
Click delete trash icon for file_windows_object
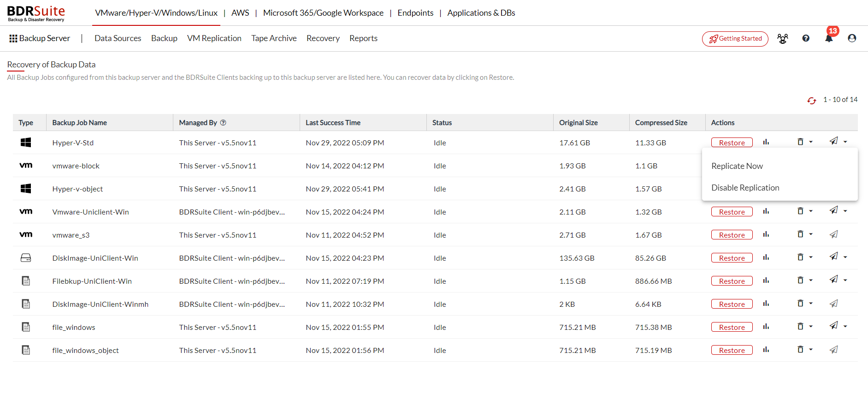801,349
